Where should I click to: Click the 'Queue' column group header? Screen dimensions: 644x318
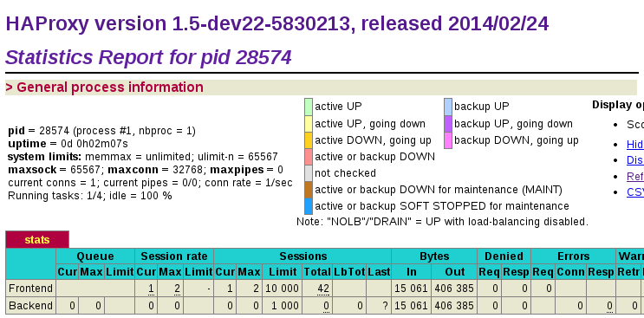[95, 256]
